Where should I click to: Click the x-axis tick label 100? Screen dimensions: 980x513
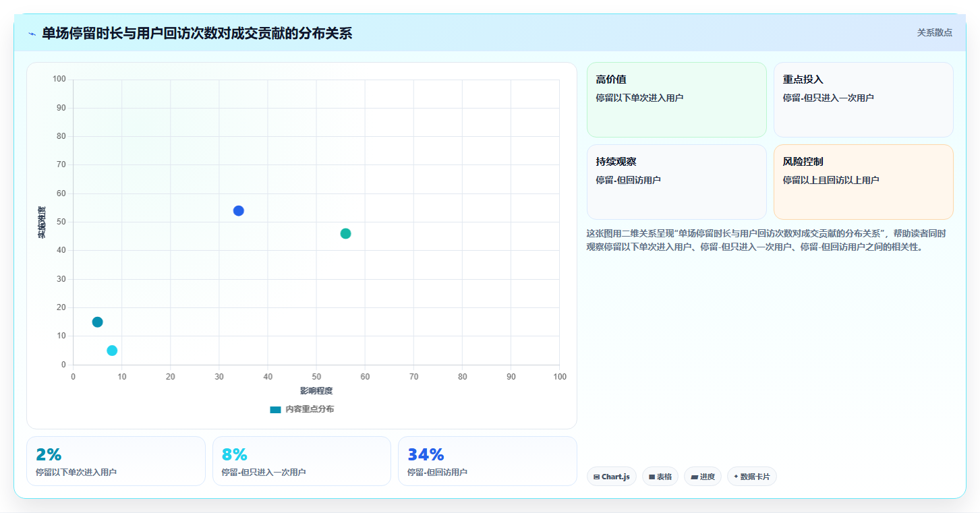point(560,376)
